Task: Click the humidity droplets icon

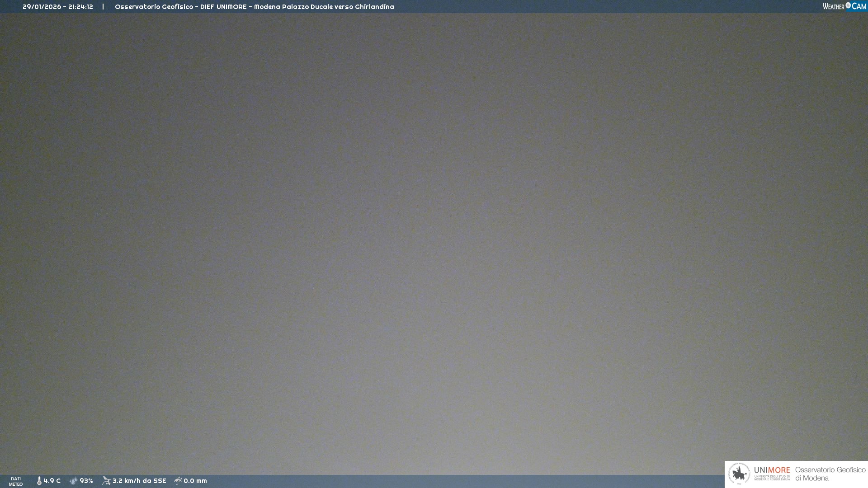Action: pos(74,481)
